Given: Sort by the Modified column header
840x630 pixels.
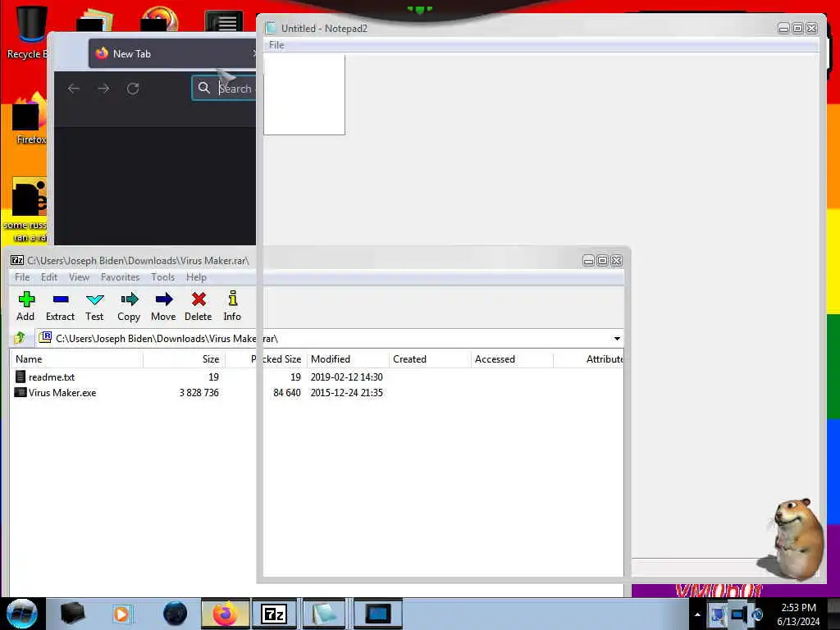Looking at the screenshot, I should (348, 359).
